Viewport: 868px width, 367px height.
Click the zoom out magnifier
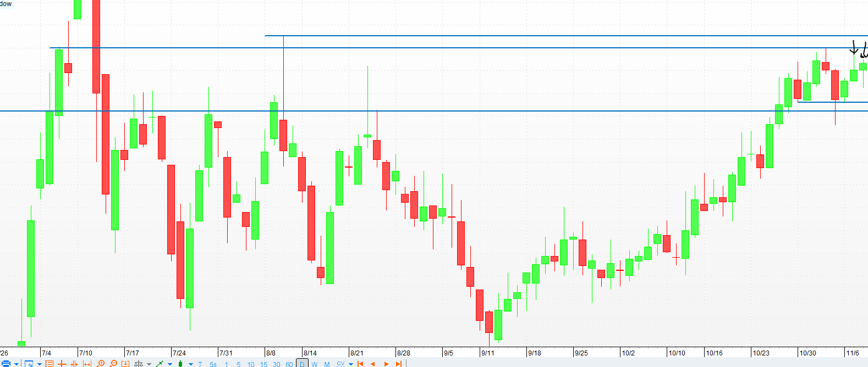click(113, 364)
